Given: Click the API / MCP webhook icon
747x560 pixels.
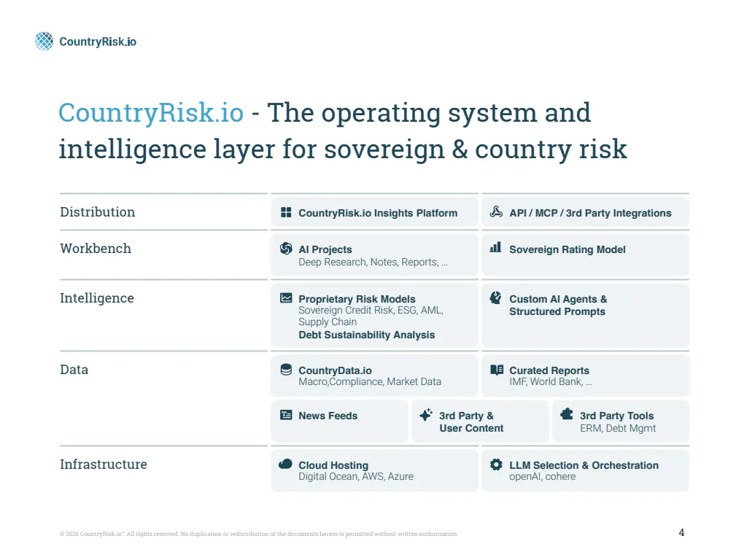Looking at the screenshot, I should 496,212.
